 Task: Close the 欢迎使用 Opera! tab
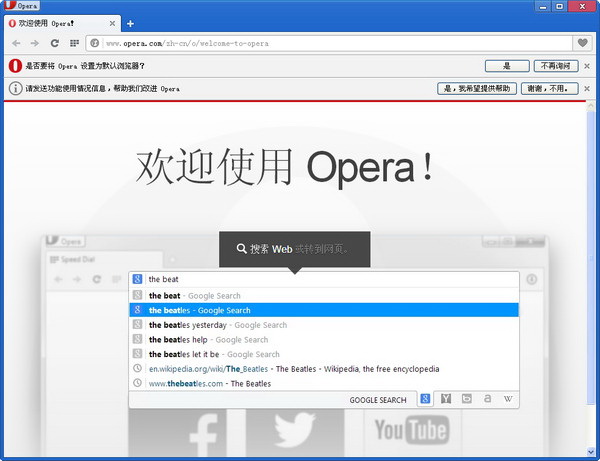click(x=110, y=23)
